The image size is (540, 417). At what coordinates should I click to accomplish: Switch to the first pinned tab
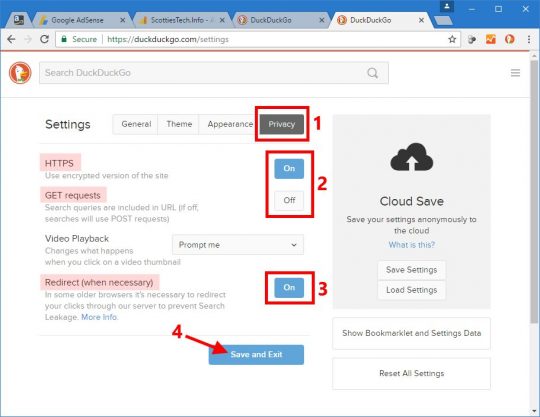(19, 20)
